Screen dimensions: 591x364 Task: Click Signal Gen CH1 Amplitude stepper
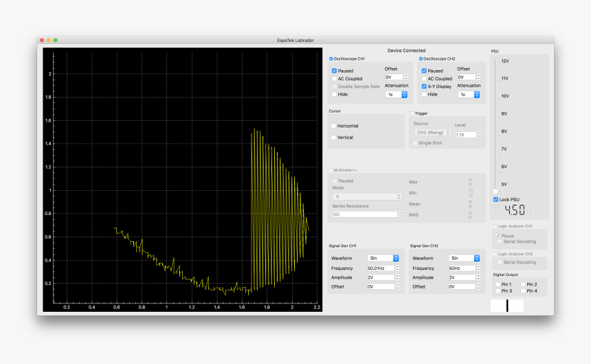(397, 277)
